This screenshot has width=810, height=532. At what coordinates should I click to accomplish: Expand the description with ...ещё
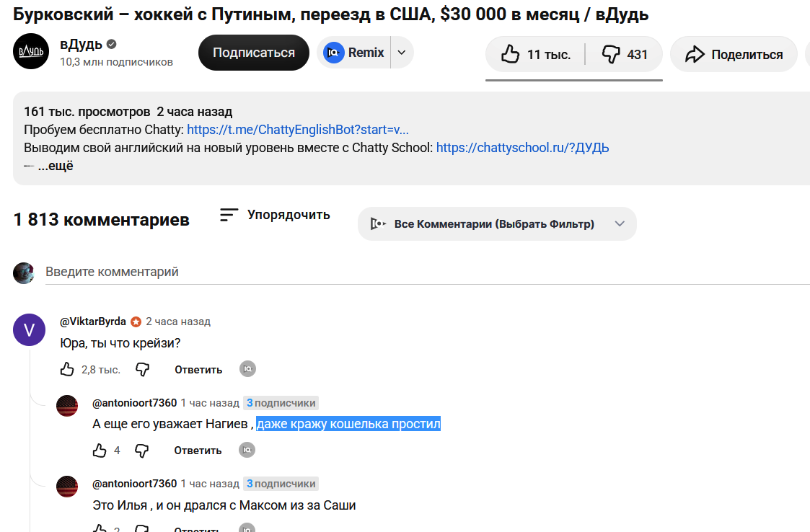[x=56, y=166]
